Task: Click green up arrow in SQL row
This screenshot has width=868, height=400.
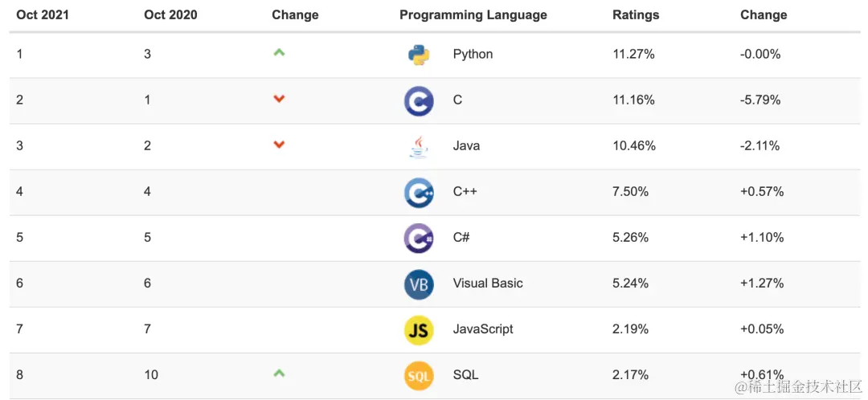Action: tap(279, 373)
